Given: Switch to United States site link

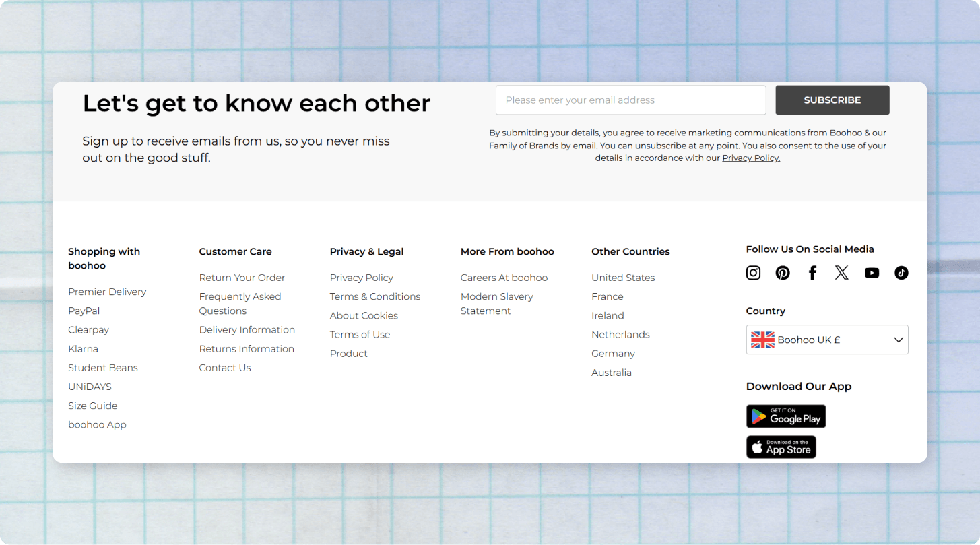Looking at the screenshot, I should click(623, 278).
